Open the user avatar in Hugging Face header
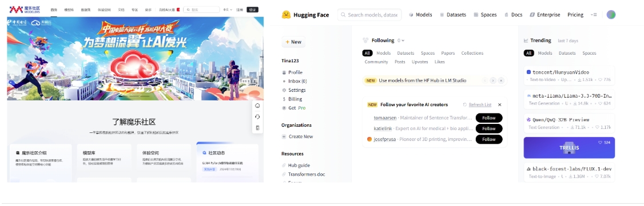Image resolution: width=644 pixels, height=206 pixels. pos(611,15)
